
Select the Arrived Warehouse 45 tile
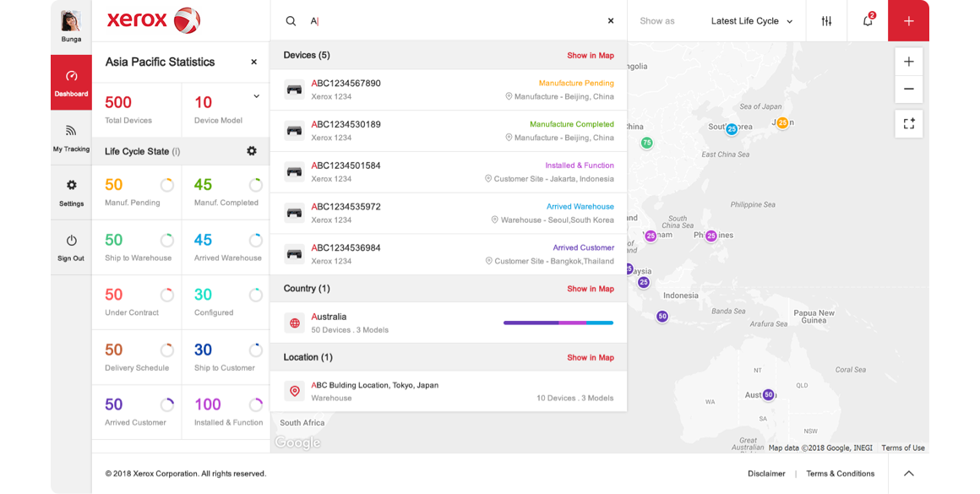pos(226,247)
